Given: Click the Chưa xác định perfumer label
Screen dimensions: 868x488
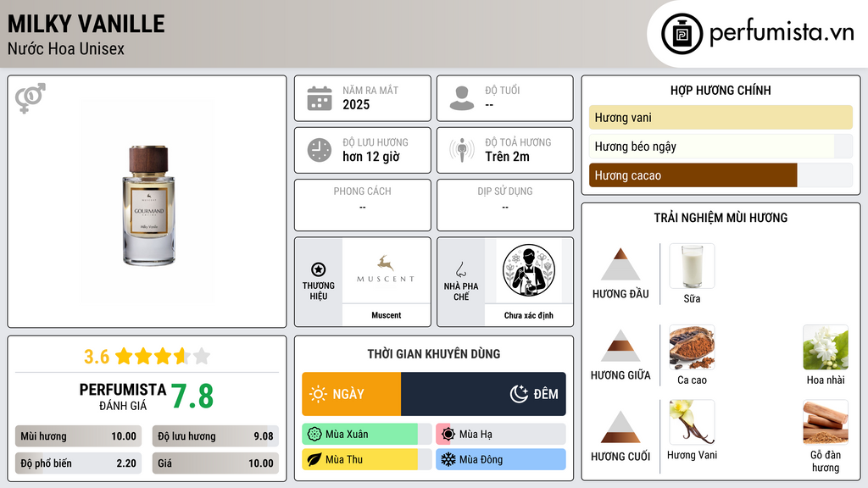Looking at the screenshot, I should pos(529,315).
